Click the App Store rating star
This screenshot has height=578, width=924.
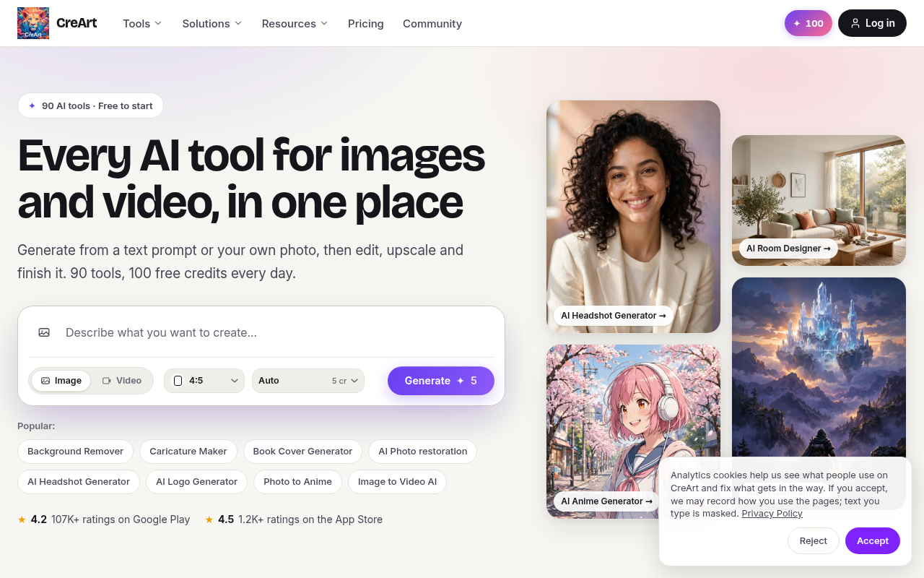[209, 519]
